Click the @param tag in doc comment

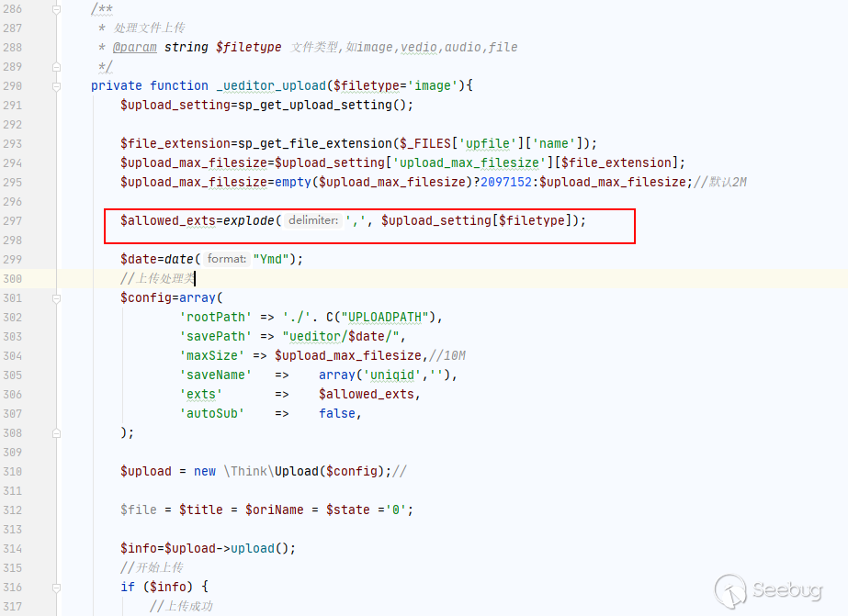135,47
